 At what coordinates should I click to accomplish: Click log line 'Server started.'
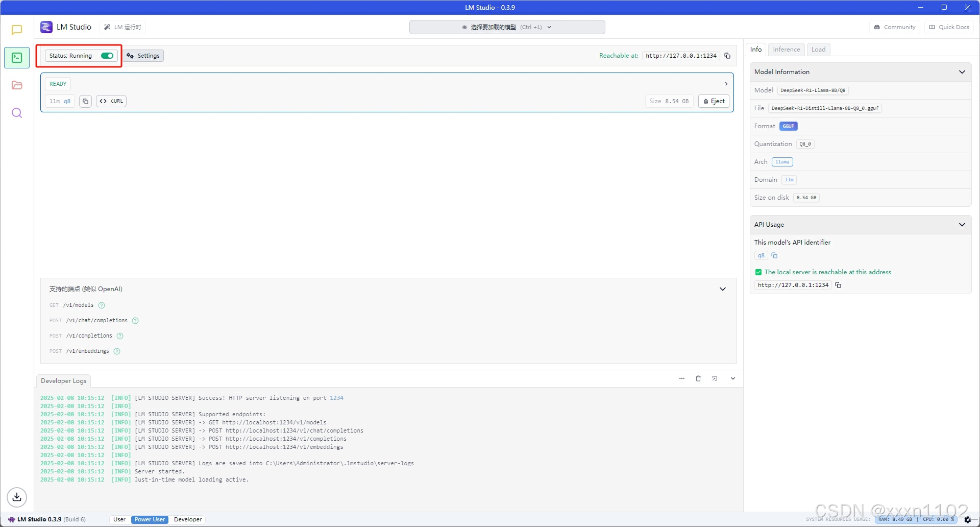159,471
